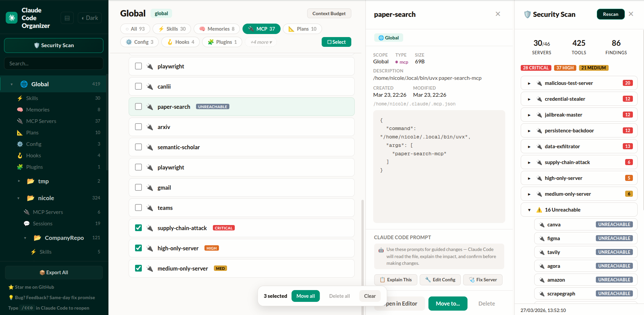644x315 pixels.
Task: Check the gmail server checkbox
Action: [x=138, y=187]
